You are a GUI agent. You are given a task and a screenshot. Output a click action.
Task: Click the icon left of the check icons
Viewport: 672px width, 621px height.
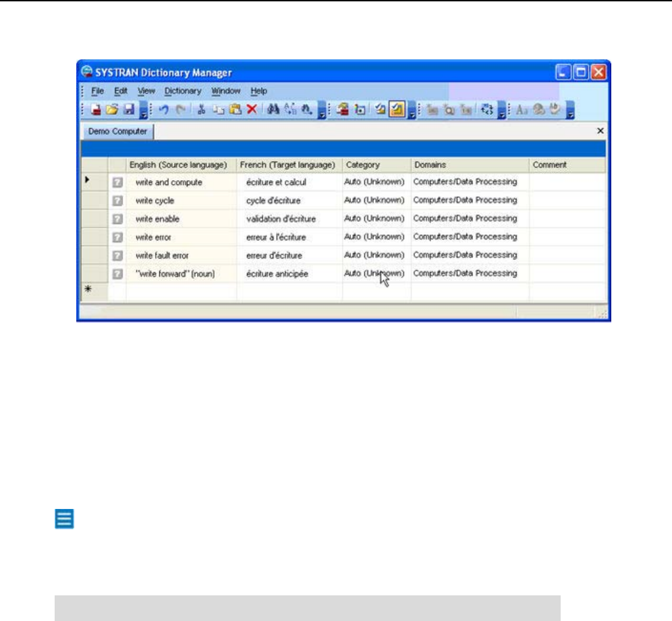coord(360,110)
